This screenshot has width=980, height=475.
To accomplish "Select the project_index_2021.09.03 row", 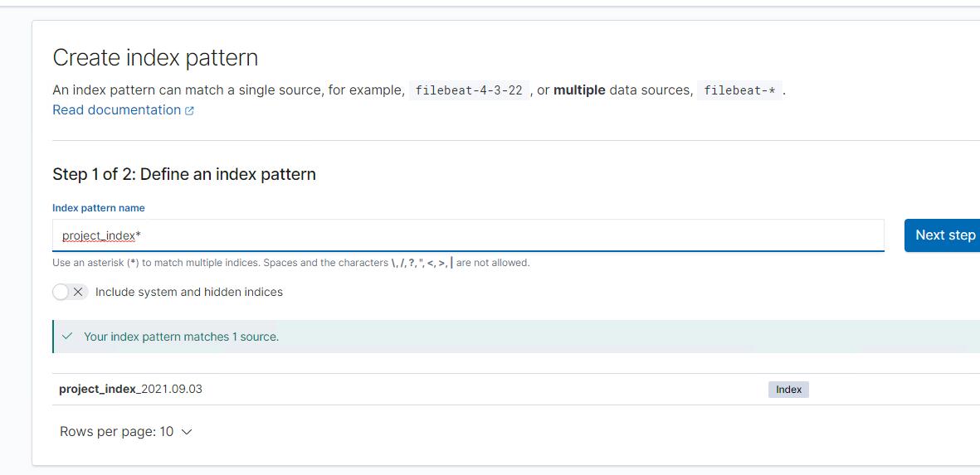I will [130, 389].
